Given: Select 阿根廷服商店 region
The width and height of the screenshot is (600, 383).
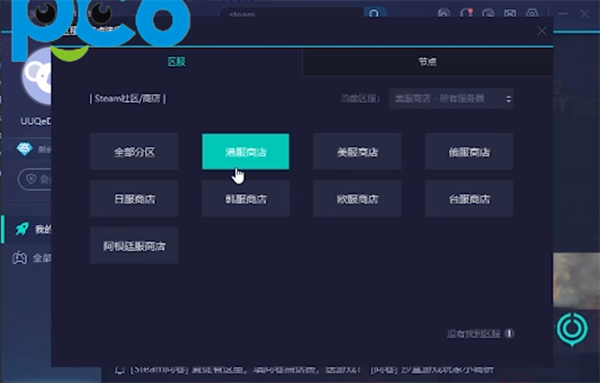Looking at the screenshot, I should 134,246.
